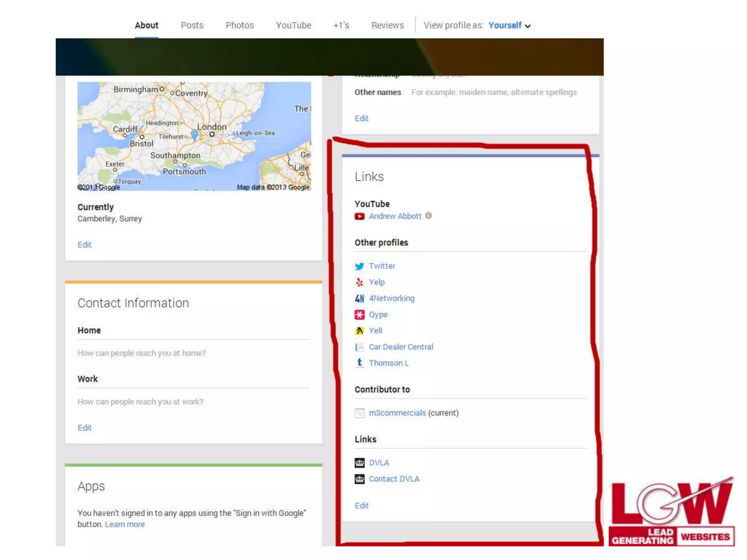Click Edit under Contact Information
This screenshot has width=747, height=560.
pos(84,428)
